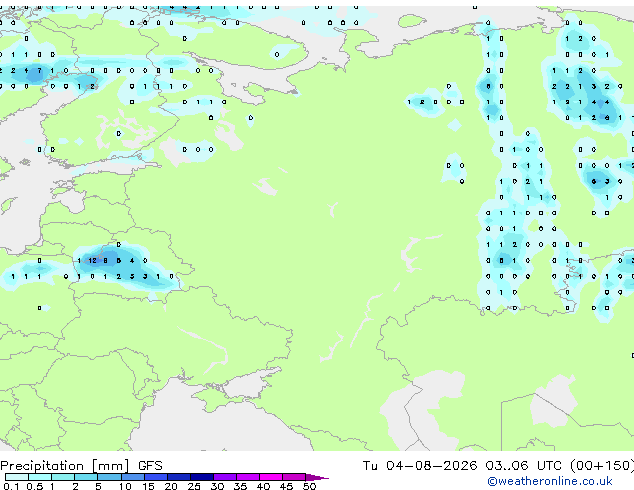Select the 40–45 mm magenta legend swatch
Image resolution: width=634 pixels, height=490 pixels.
(x=271, y=477)
